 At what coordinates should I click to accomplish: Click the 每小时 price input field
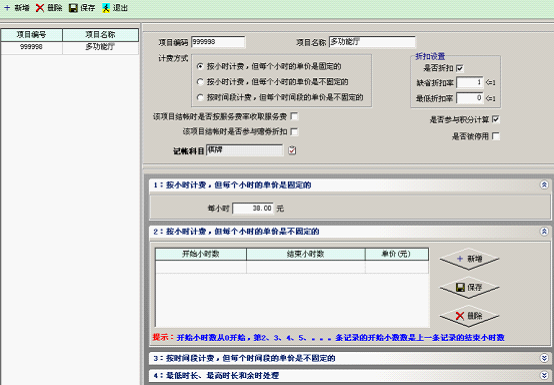tap(253, 208)
